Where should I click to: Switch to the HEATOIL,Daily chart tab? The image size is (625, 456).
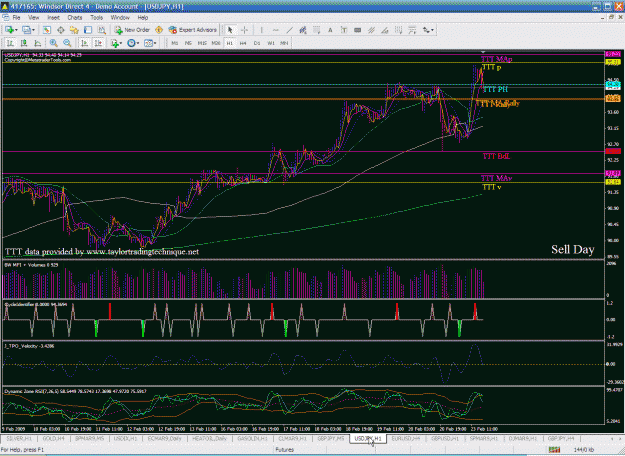tap(209, 438)
